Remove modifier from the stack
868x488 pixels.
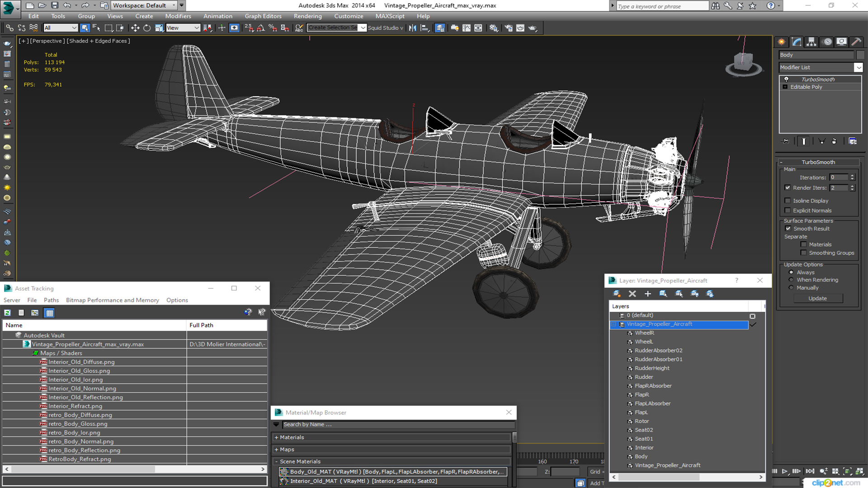click(x=835, y=141)
